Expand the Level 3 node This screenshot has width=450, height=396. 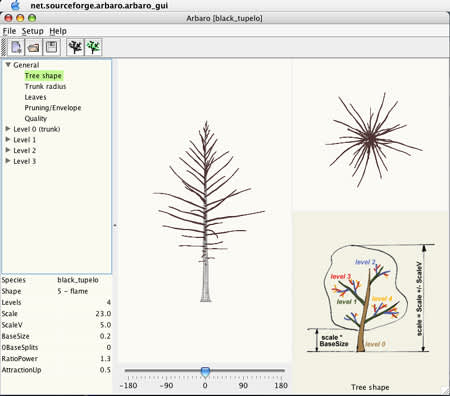(x=8, y=161)
